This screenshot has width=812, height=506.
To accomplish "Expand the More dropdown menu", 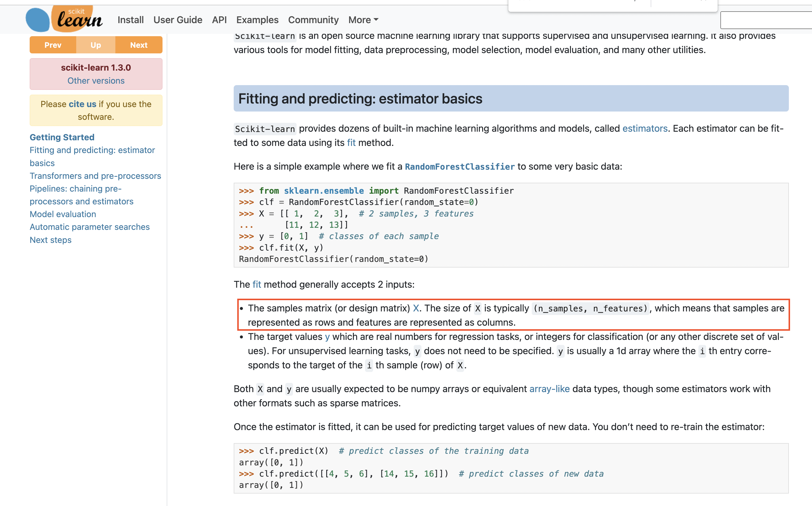I will click(x=363, y=20).
